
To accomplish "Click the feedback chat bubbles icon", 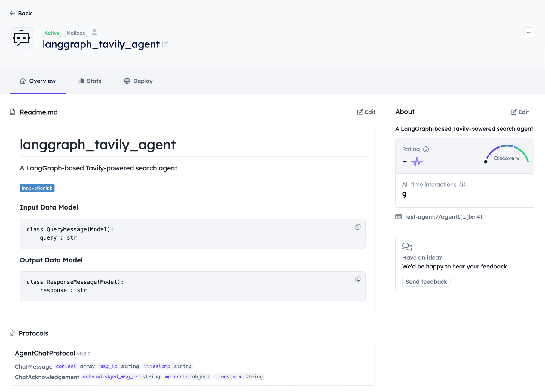I will tap(407, 247).
